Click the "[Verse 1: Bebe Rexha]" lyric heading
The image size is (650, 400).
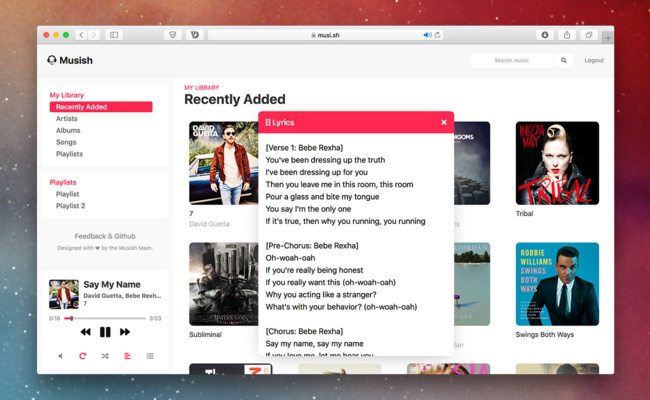coord(304,148)
